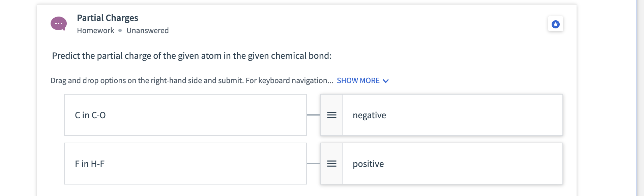Select the star inside the circular badge
Screen dimensions: 644x196
pyautogui.click(x=555, y=24)
